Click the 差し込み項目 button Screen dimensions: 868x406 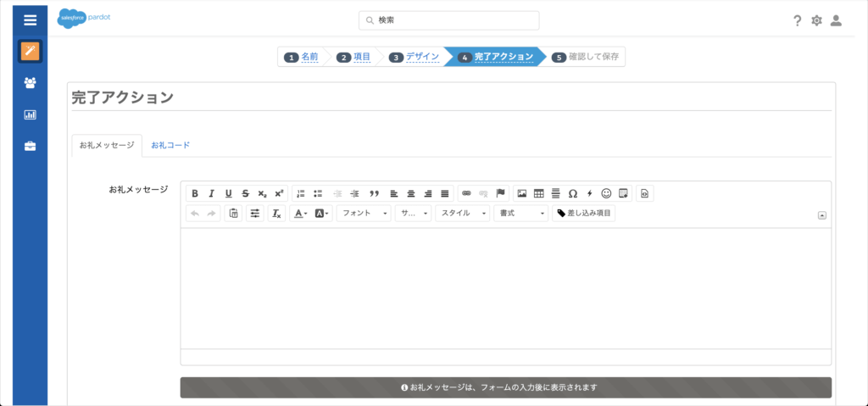point(584,214)
